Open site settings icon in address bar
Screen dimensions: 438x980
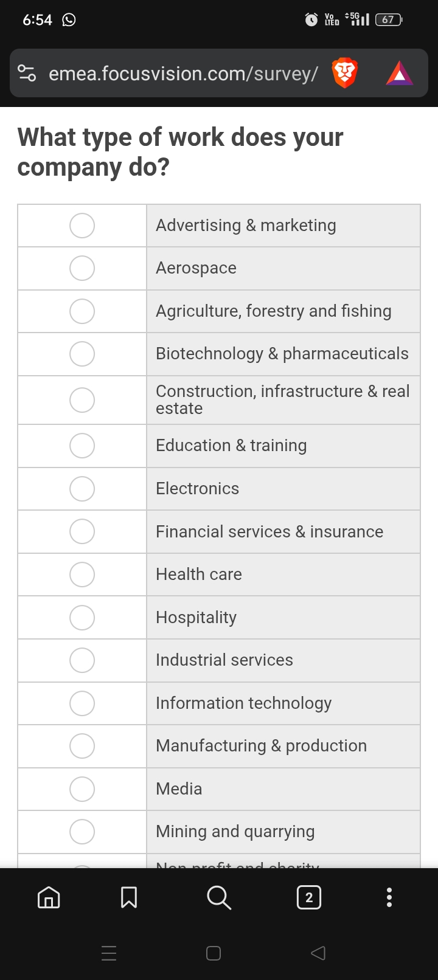click(x=27, y=74)
